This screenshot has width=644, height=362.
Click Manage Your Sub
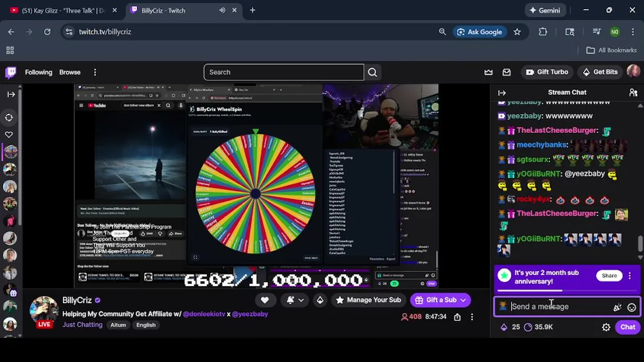click(369, 300)
